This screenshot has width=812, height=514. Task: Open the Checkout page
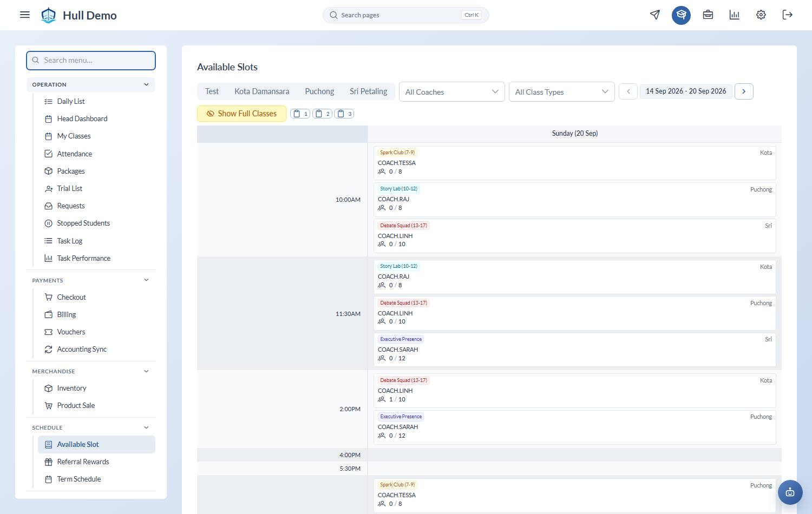pos(96,297)
